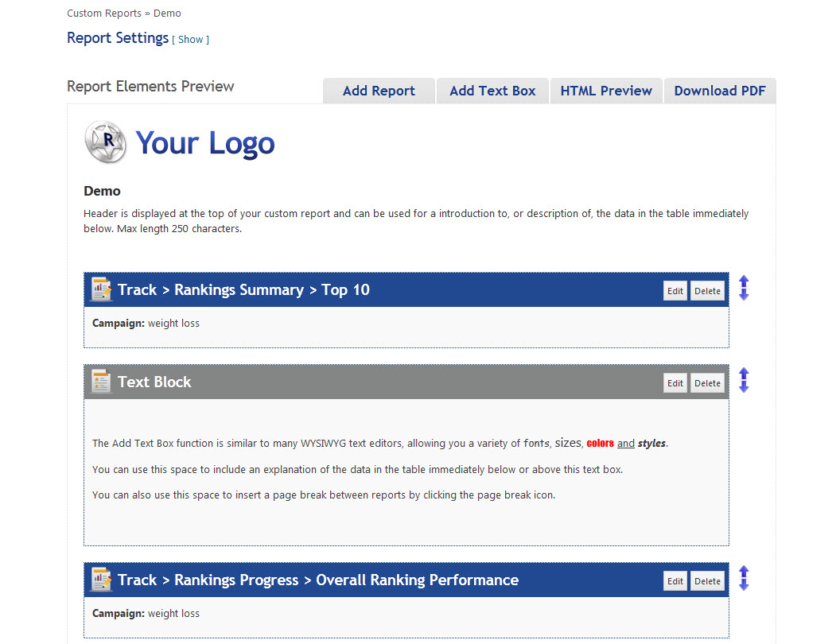The height and width of the screenshot is (644, 840).
Task: Edit the Rankings Summary Top 10 report
Action: (x=675, y=291)
